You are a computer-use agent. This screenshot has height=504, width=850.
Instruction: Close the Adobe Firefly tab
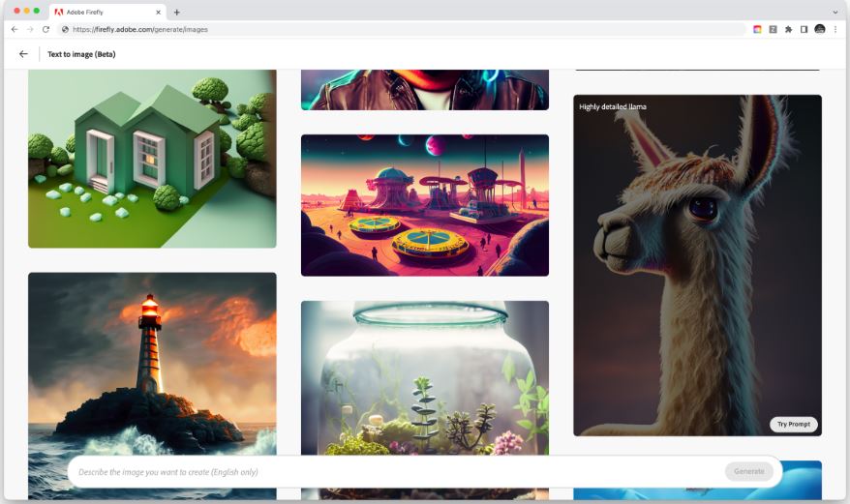pyautogui.click(x=159, y=12)
